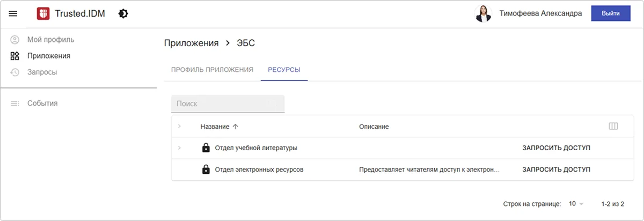Sort by Название column arrow
Image resolution: width=644 pixels, height=221 pixels.
click(x=235, y=127)
